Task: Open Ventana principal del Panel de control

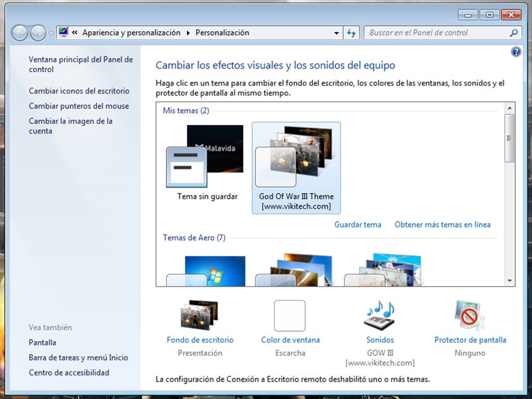Action: [81, 64]
